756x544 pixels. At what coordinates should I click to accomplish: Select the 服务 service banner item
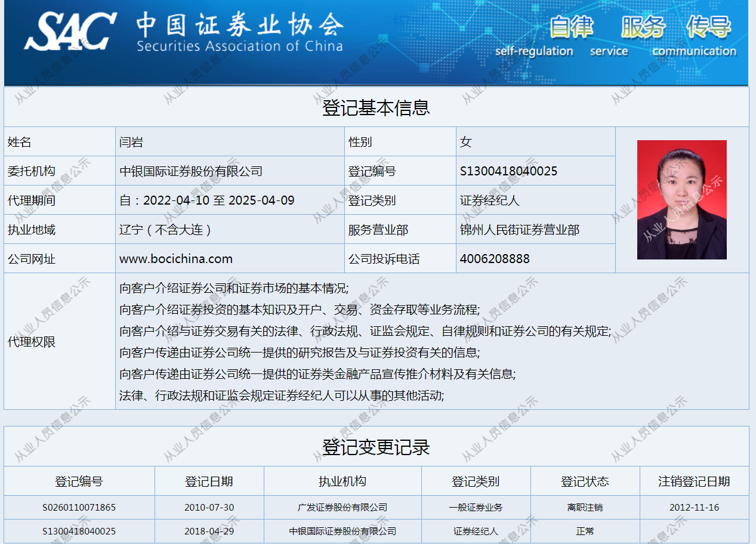coord(643,27)
